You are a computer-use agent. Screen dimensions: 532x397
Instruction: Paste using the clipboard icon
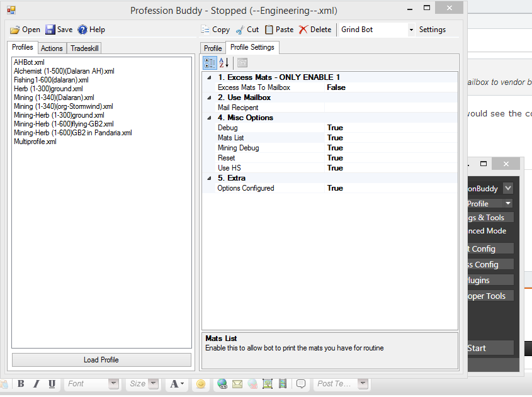click(269, 30)
